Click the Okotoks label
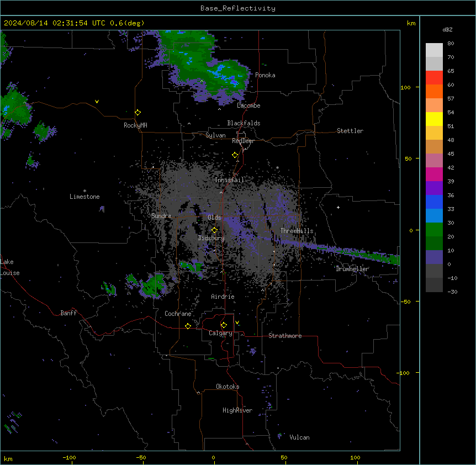Screen dimensions: 476x465 pyautogui.click(x=228, y=387)
